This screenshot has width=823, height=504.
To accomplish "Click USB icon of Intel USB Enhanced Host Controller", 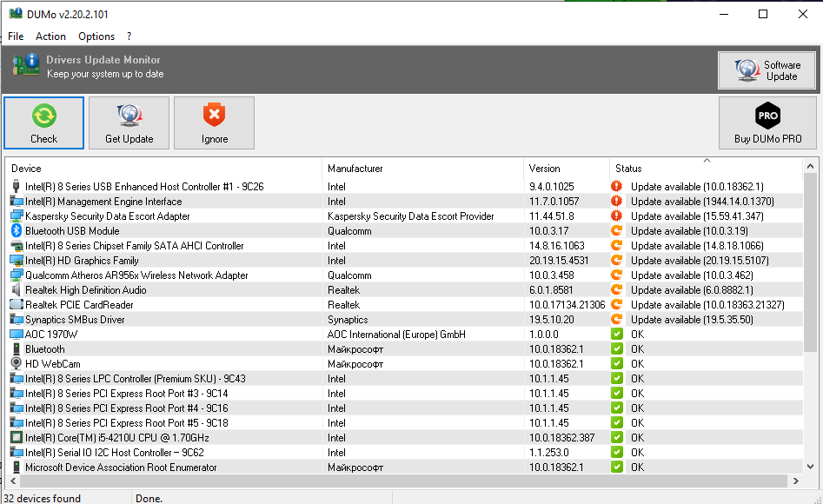I will click(x=17, y=186).
